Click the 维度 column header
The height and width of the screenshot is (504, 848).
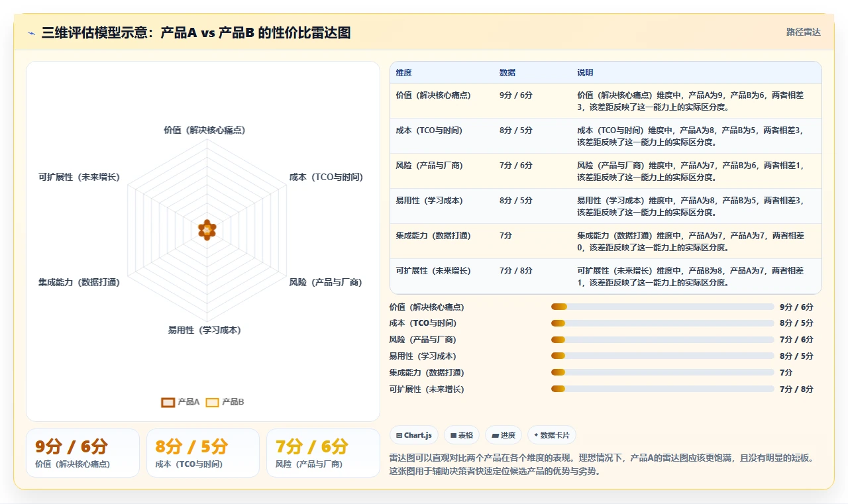[x=404, y=73]
